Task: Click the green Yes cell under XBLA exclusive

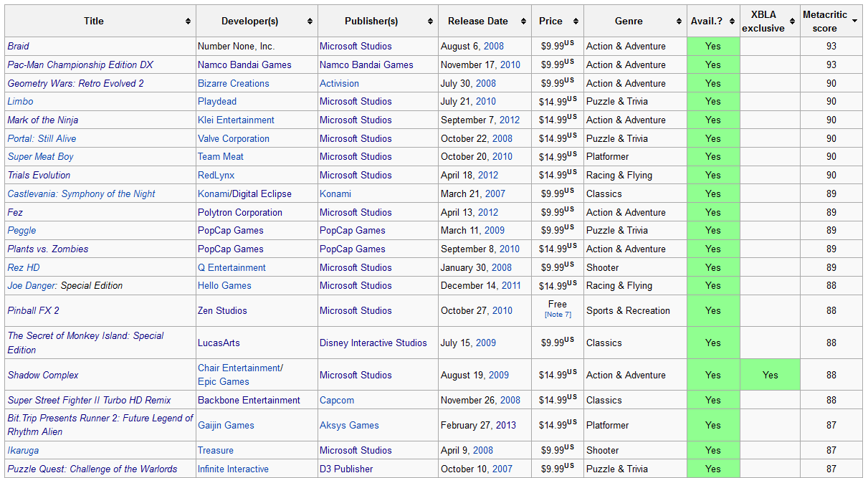Action: click(x=770, y=376)
